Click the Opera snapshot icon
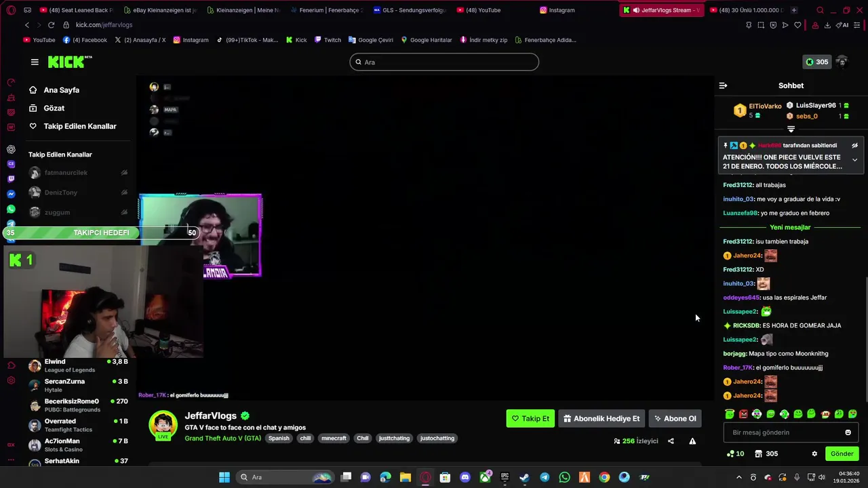 (x=761, y=25)
